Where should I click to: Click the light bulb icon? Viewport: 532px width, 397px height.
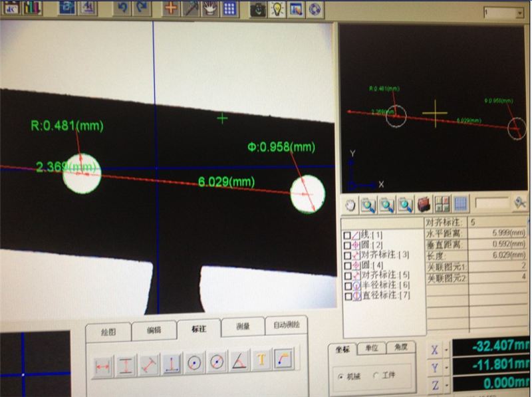click(x=277, y=9)
